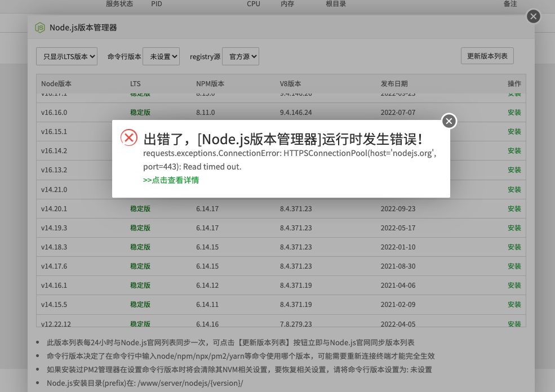Image resolution: width=555 pixels, height=392 pixels.
Task: Select version cell v14.17.6
Action: (54, 266)
